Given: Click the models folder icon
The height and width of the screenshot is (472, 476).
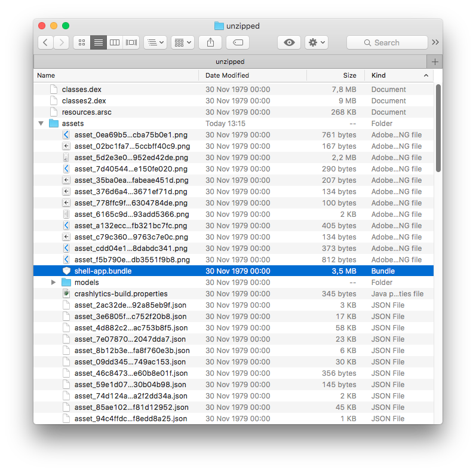Looking at the screenshot, I should 66,283.
